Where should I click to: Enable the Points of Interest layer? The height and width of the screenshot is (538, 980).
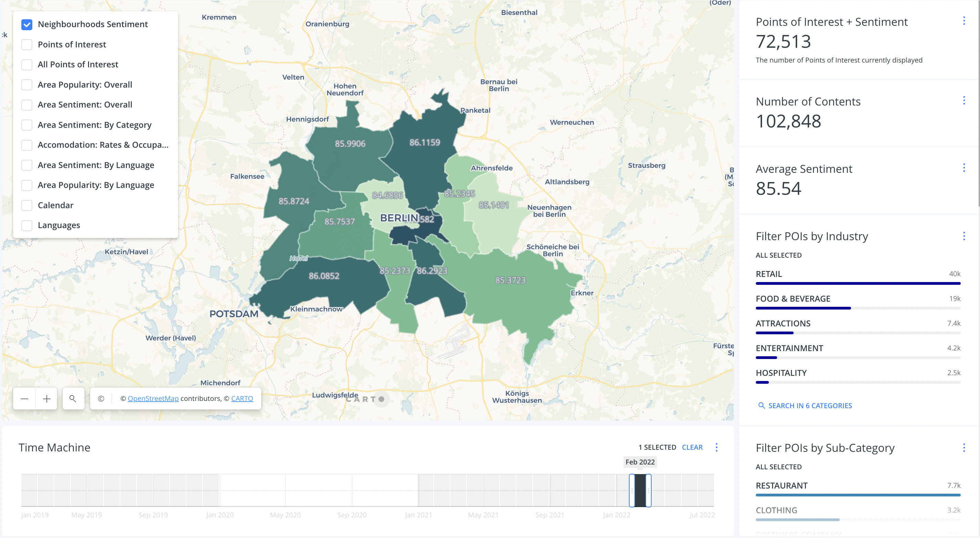coord(26,44)
